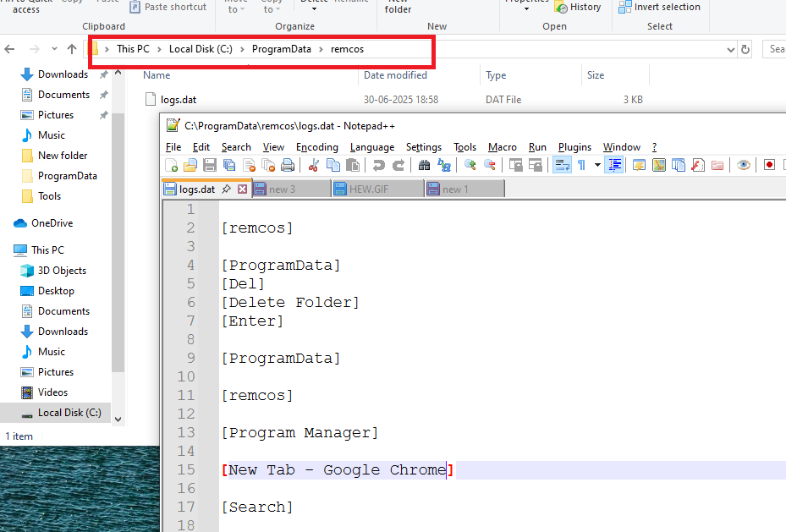Screen dimensions: 786x532
Task: Click the History ribbon button
Action: 578,7
